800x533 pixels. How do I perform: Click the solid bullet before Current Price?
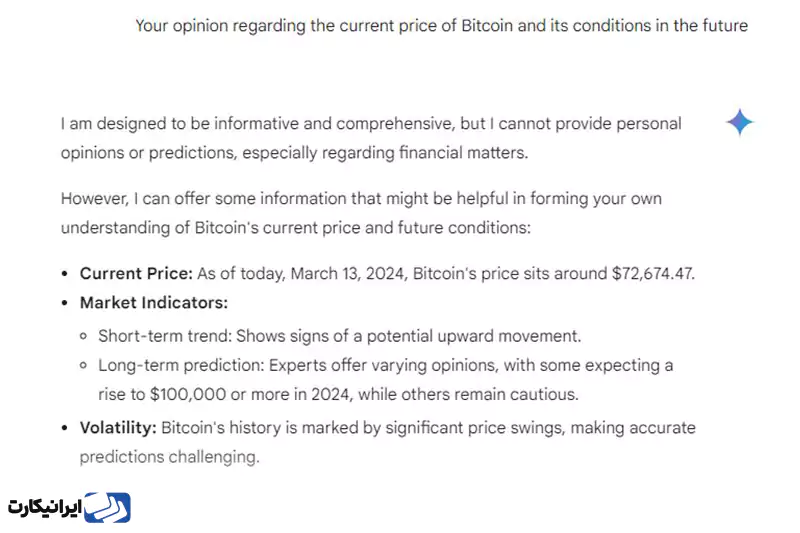64,274
